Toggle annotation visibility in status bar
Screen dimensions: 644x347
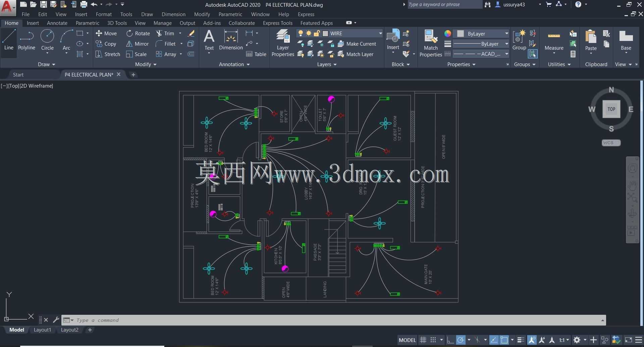coord(532,340)
